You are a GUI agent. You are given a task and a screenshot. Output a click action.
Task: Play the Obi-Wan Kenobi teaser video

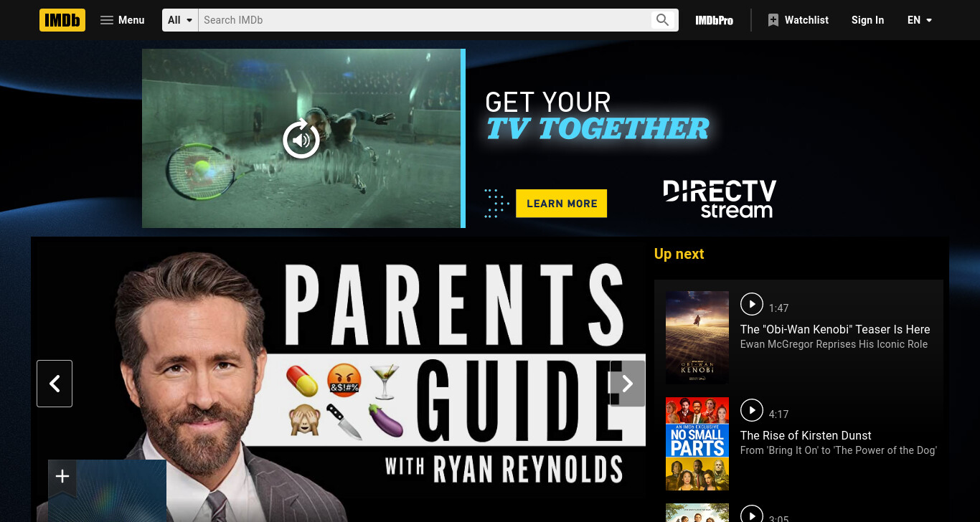click(751, 304)
